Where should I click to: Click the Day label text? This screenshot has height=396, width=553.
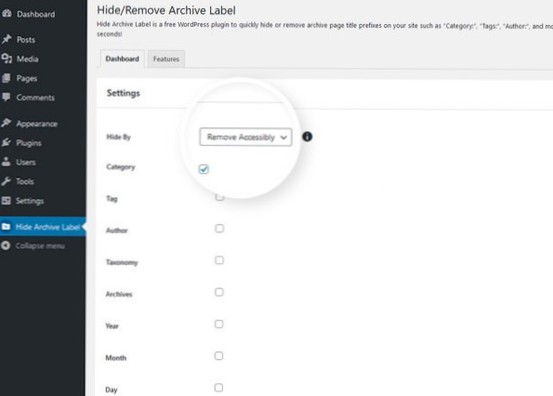(111, 390)
